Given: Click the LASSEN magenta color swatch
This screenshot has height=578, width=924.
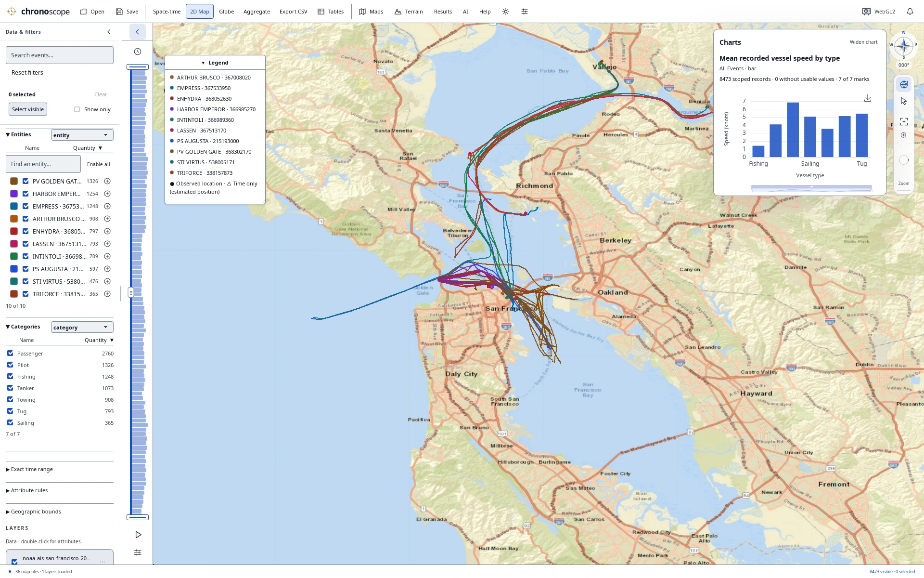Looking at the screenshot, I should click(14, 244).
